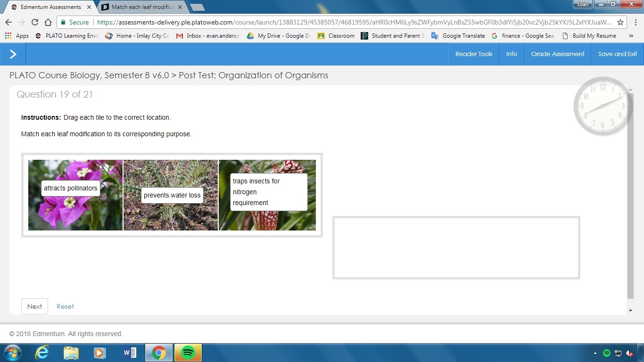Open the Home - Imlay City bookmark

tap(137, 35)
